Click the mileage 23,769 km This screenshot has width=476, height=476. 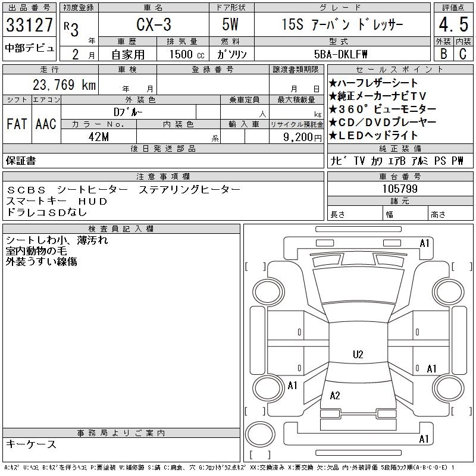(x=64, y=84)
